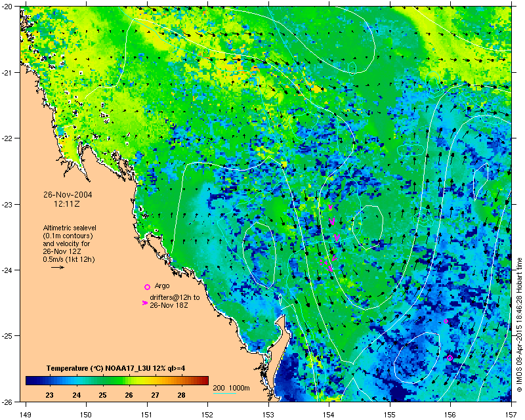Viewport: 525px width, 420px height.
Task: Click longitude axis label 151
Action: pos(147,415)
